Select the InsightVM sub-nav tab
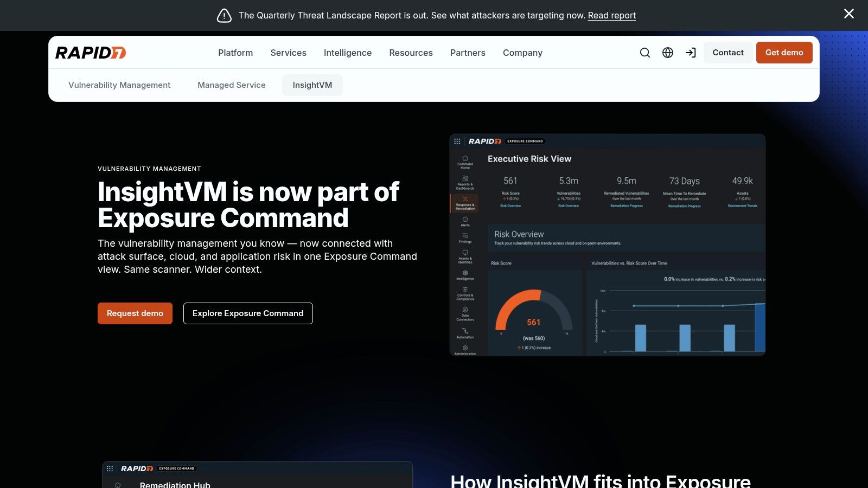Screen dimensions: 868x488 [x=312, y=85]
